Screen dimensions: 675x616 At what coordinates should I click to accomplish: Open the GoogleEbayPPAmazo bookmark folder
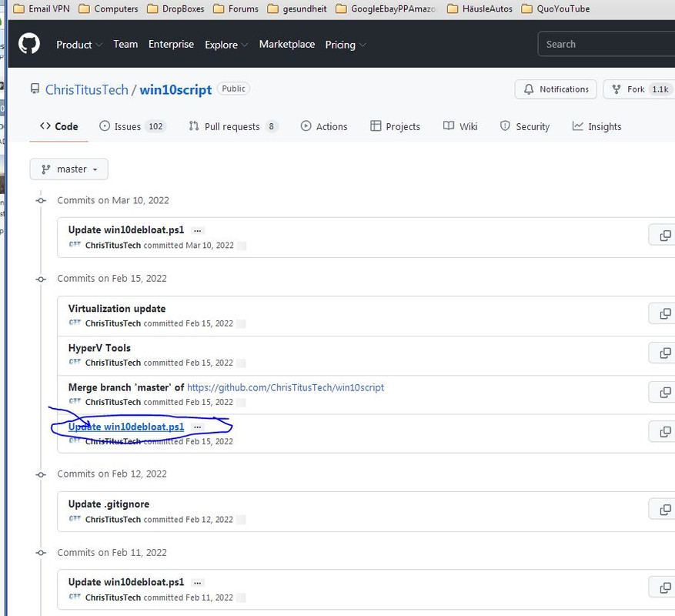(386, 8)
